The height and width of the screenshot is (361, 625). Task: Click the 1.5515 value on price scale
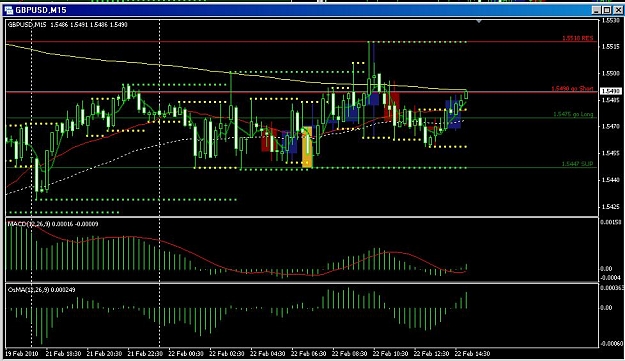[611, 47]
